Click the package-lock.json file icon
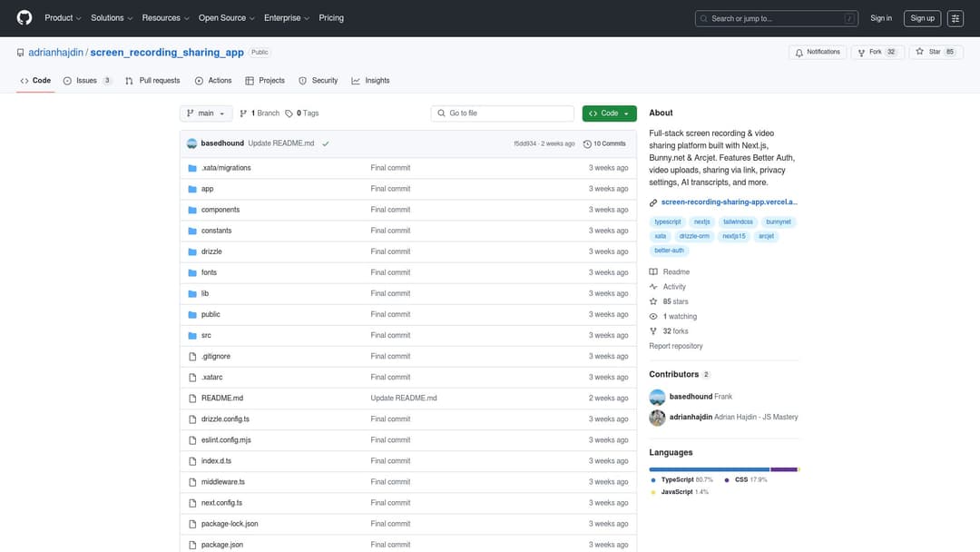The image size is (980, 552). click(x=192, y=524)
